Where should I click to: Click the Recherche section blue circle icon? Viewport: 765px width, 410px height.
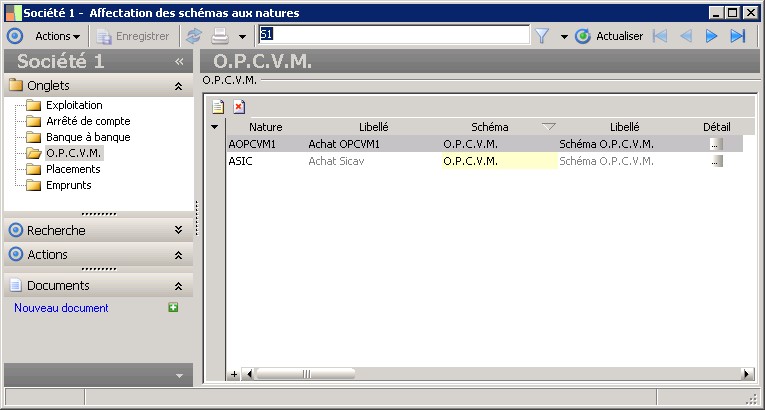click(16, 230)
